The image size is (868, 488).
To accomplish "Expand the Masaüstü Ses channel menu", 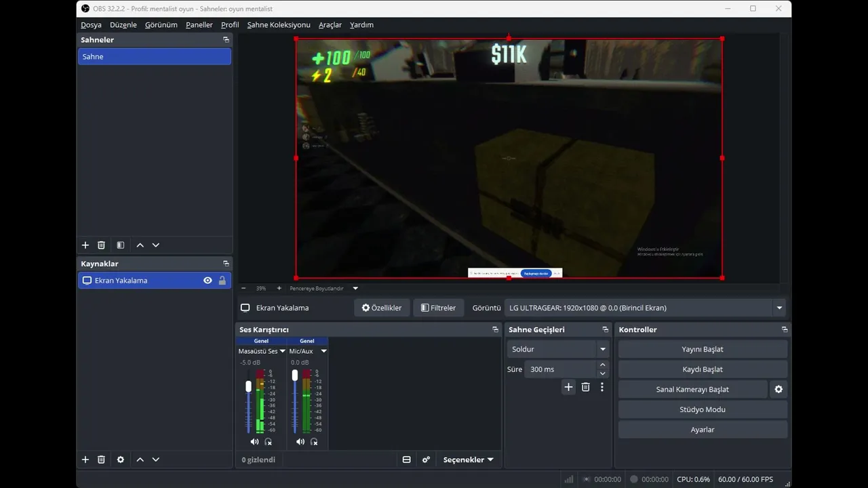I will coord(283,351).
